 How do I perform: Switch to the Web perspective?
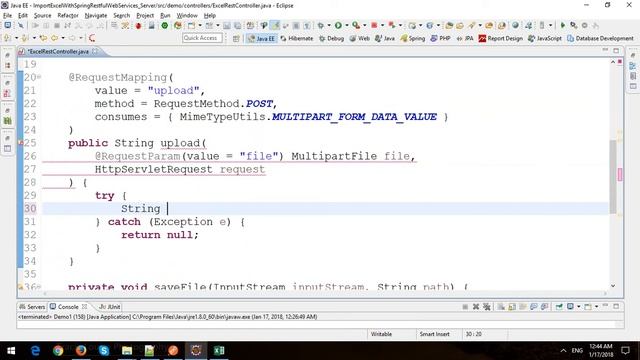click(x=359, y=38)
